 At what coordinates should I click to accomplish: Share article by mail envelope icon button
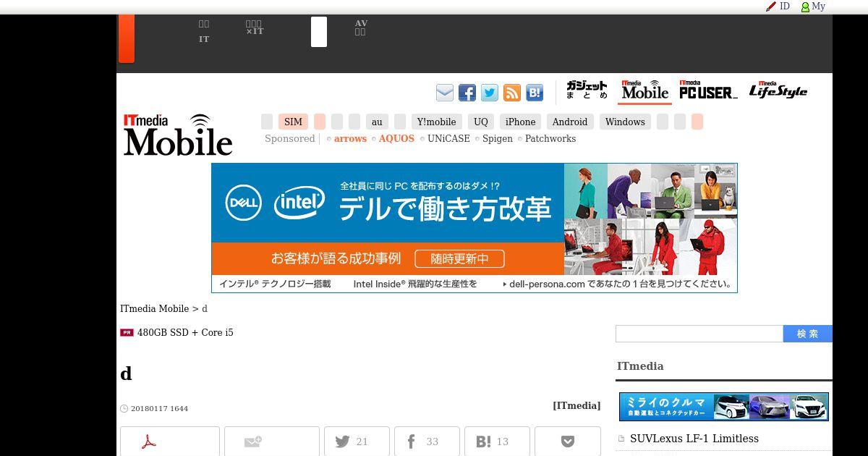pos(272,442)
